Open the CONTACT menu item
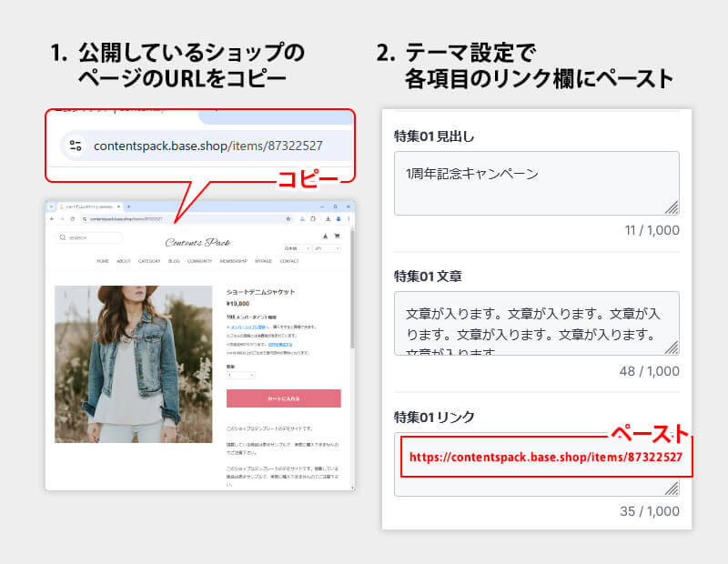Image resolution: width=728 pixels, height=564 pixels. (x=289, y=261)
